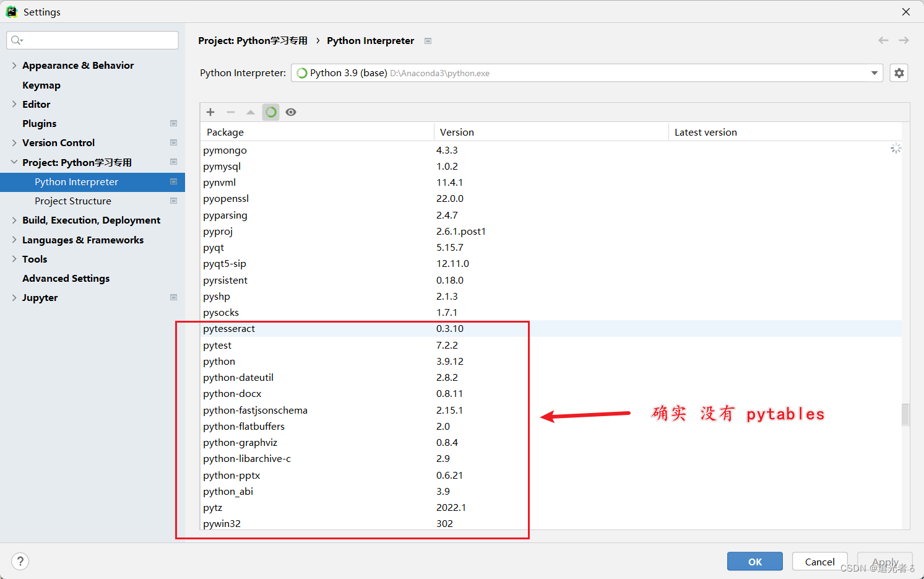Select the pyshp package row
The image size is (924, 579).
tap(551, 296)
